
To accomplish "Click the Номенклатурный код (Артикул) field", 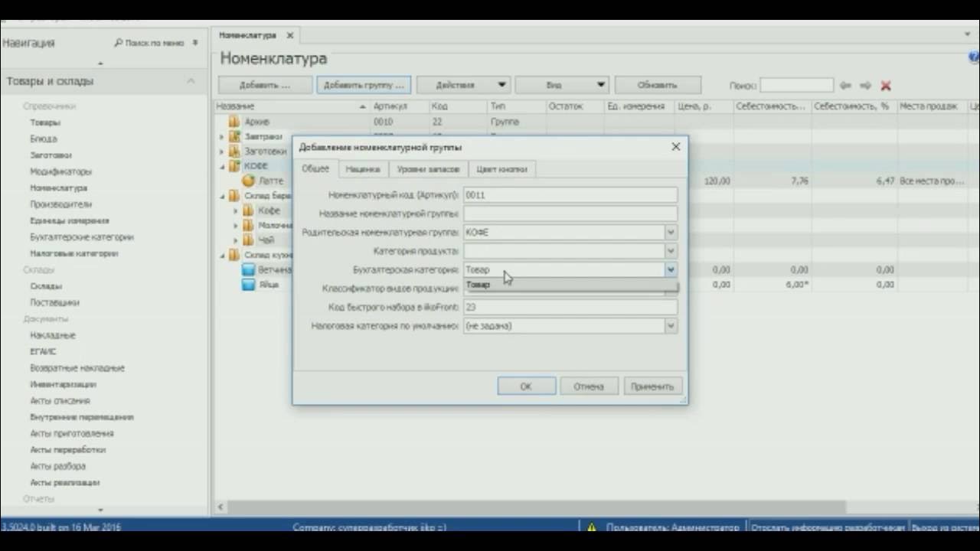I will (570, 195).
